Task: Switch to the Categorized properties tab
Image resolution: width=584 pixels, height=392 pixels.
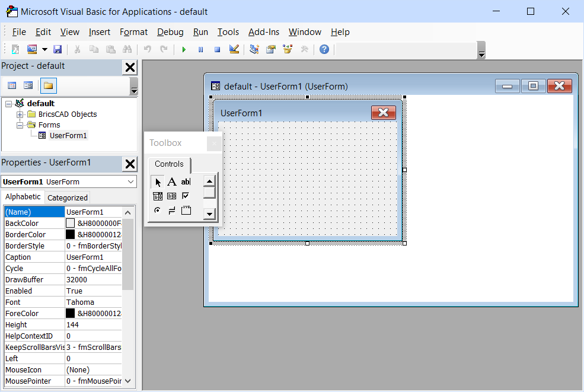Action: 68,197
